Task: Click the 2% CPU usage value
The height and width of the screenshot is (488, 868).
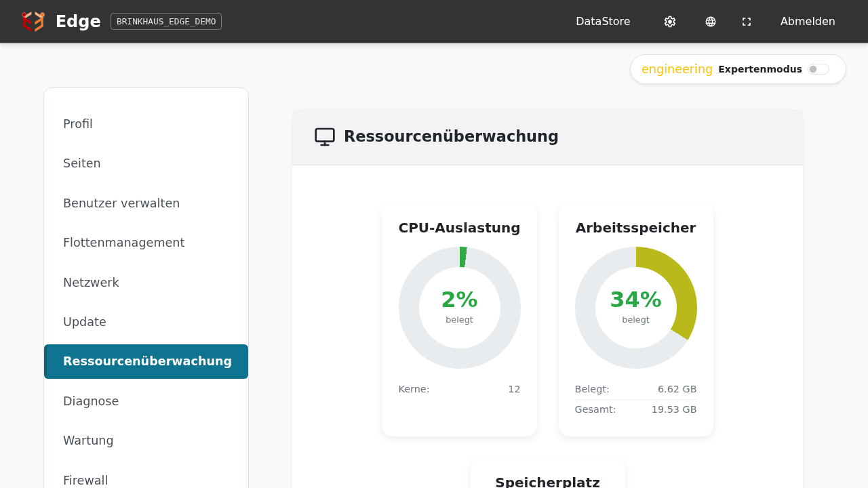Action: [460, 300]
